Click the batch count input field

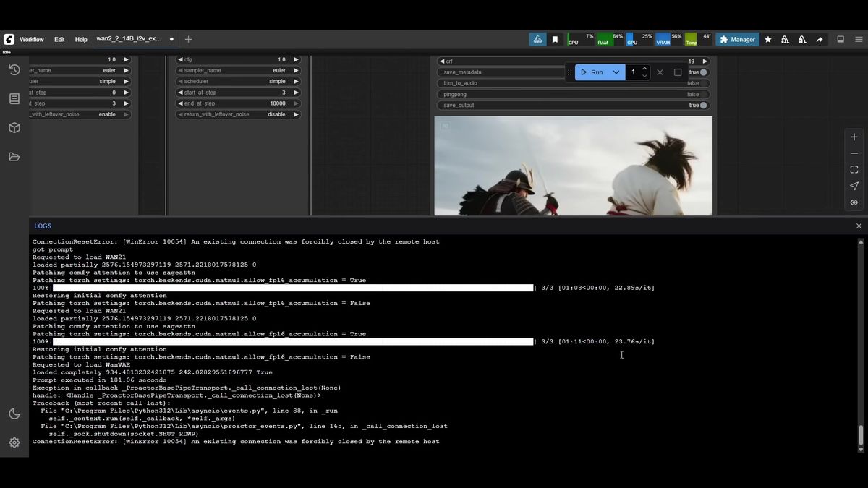634,72
